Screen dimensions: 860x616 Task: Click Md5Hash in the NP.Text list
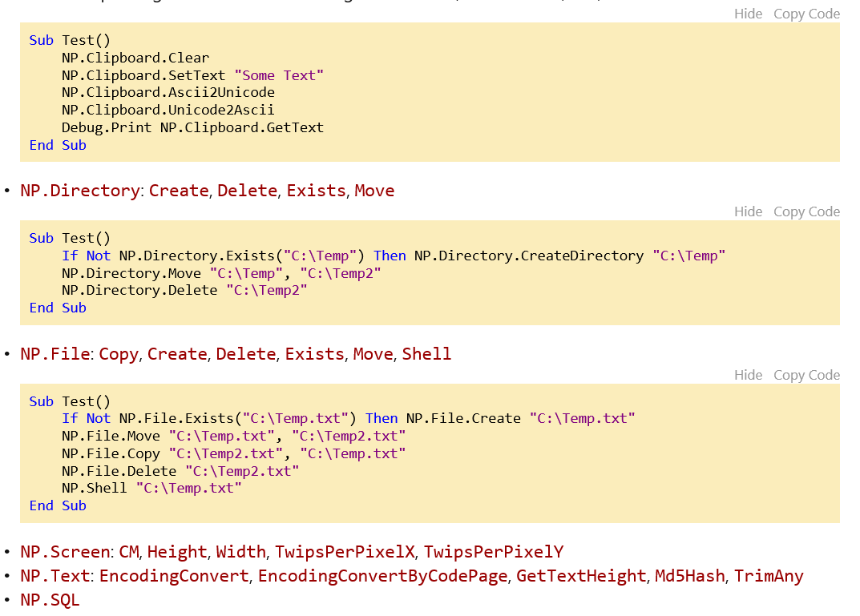tap(689, 575)
